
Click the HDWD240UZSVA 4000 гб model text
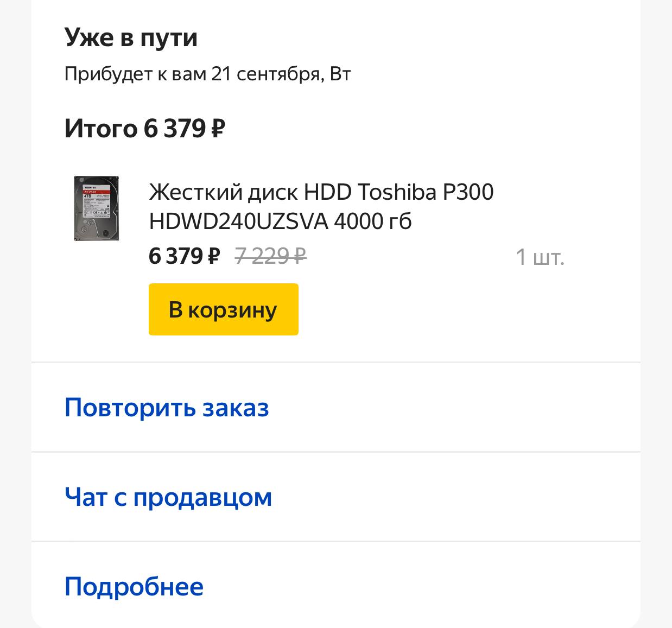280,221
